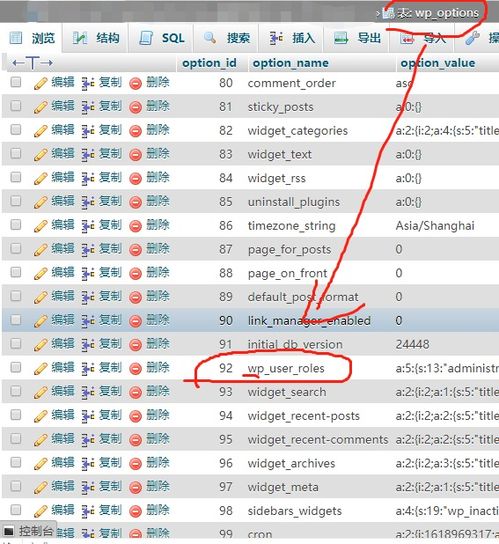The image size is (499, 544).
Task: Click red delete icon for widget_categories
Action: (135, 131)
